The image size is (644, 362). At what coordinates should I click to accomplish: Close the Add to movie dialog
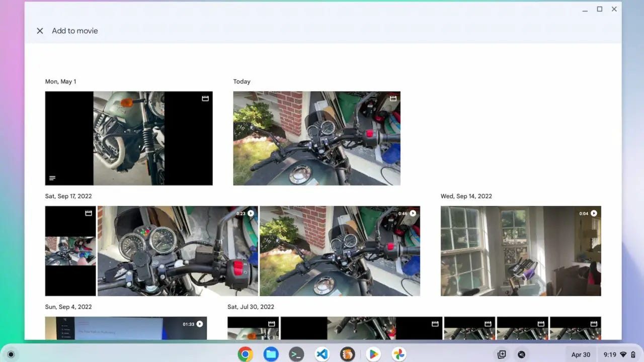tap(40, 31)
